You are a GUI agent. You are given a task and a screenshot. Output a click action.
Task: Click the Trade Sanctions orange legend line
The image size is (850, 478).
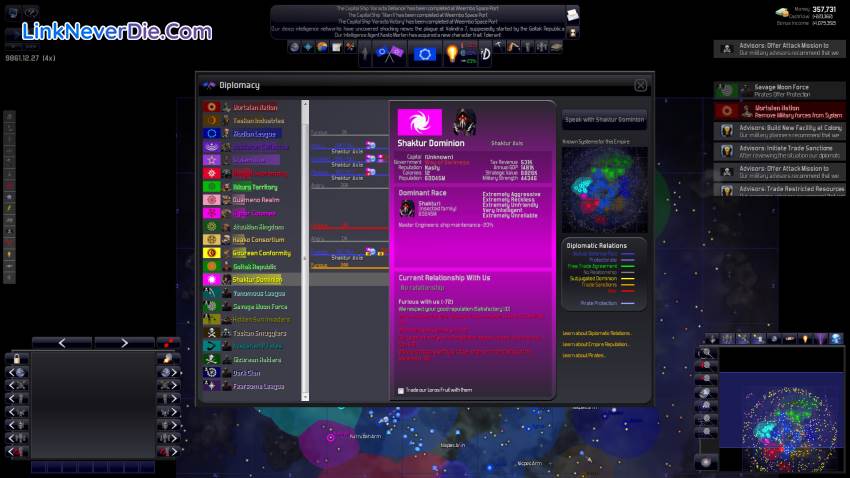[628, 285]
